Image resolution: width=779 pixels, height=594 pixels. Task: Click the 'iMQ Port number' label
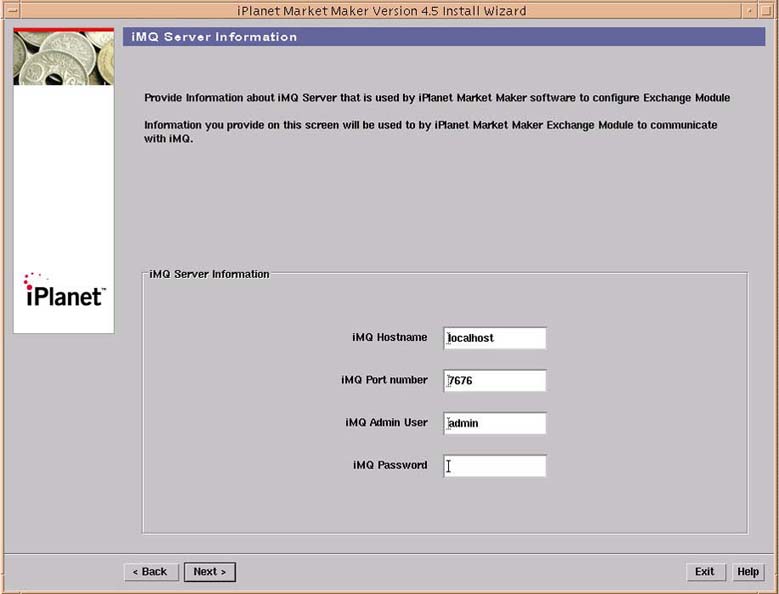[384, 380]
